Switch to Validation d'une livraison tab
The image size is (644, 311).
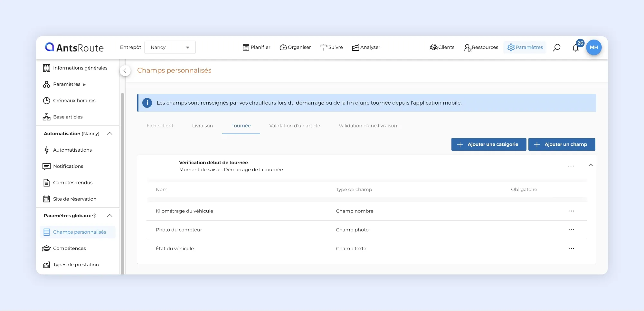pyautogui.click(x=368, y=126)
